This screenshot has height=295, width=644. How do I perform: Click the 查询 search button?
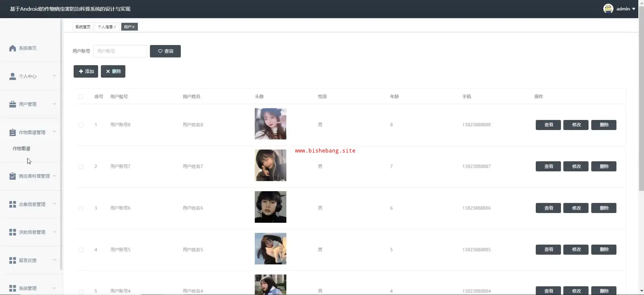[165, 51]
